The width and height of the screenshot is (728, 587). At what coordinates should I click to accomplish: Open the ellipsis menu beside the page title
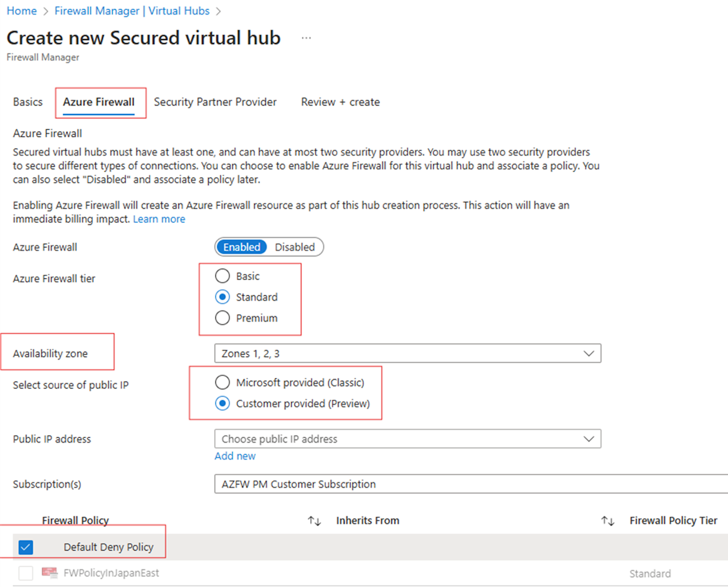[x=306, y=38]
